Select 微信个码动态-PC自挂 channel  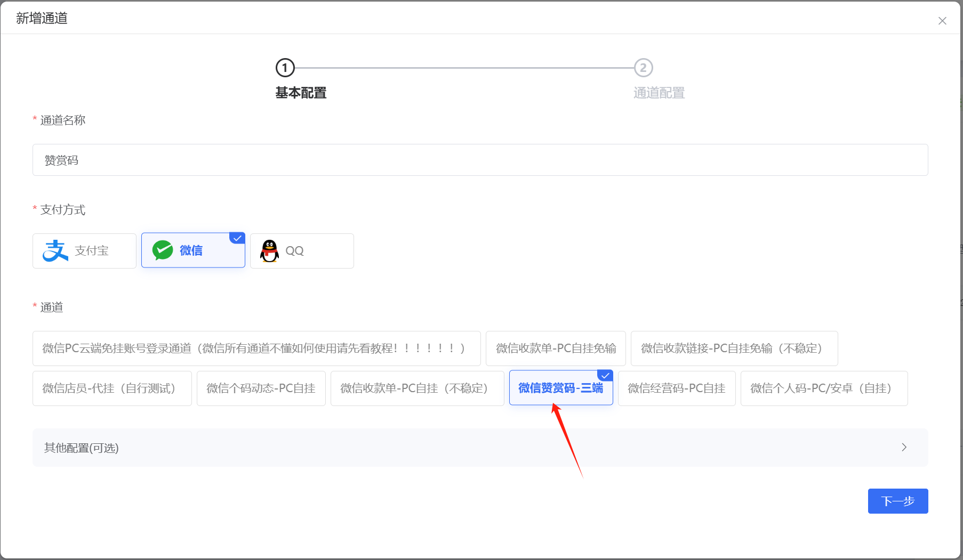(x=261, y=388)
